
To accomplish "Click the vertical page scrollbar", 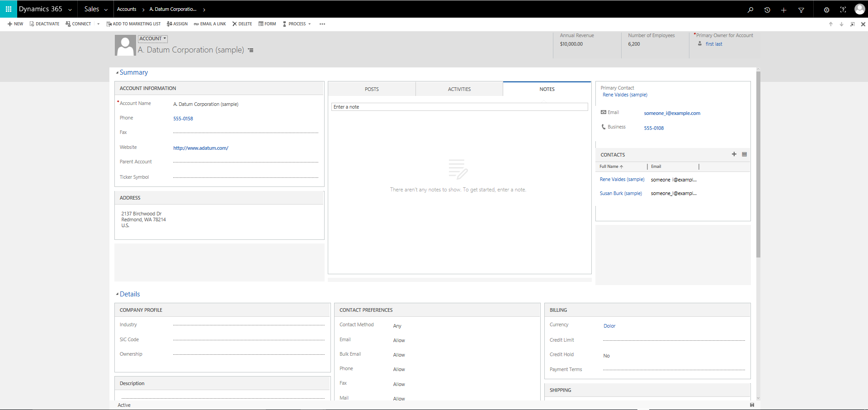I will [758, 164].
